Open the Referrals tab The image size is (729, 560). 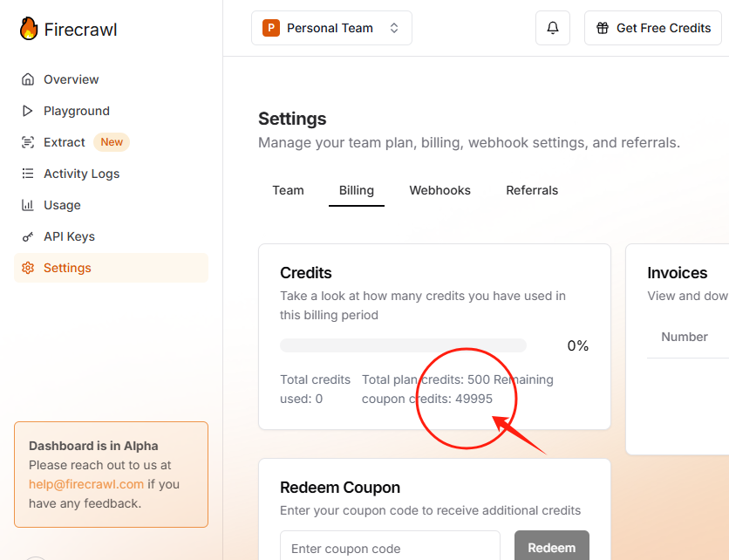(532, 190)
